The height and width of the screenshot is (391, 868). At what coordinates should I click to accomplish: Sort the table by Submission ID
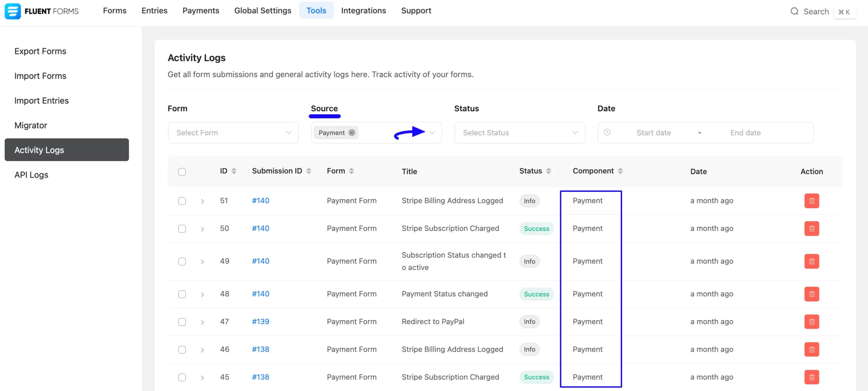point(309,171)
